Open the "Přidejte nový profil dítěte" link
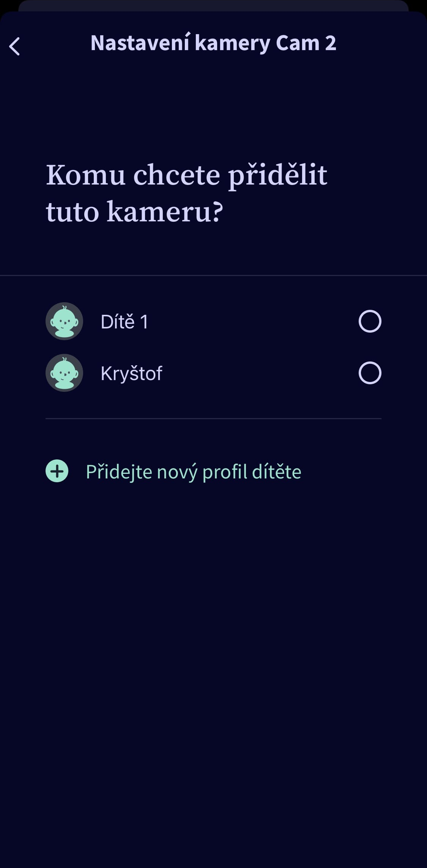 [x=193, y=472]
